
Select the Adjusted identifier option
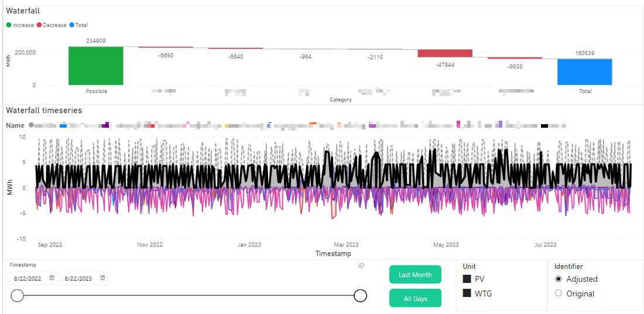[558, 279]
